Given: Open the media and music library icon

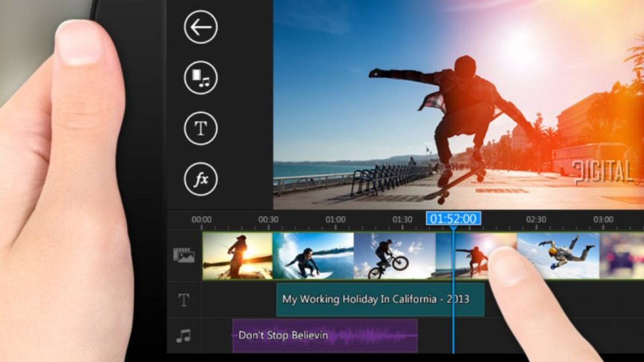Looking at the screenshot, I should [201, 78].
